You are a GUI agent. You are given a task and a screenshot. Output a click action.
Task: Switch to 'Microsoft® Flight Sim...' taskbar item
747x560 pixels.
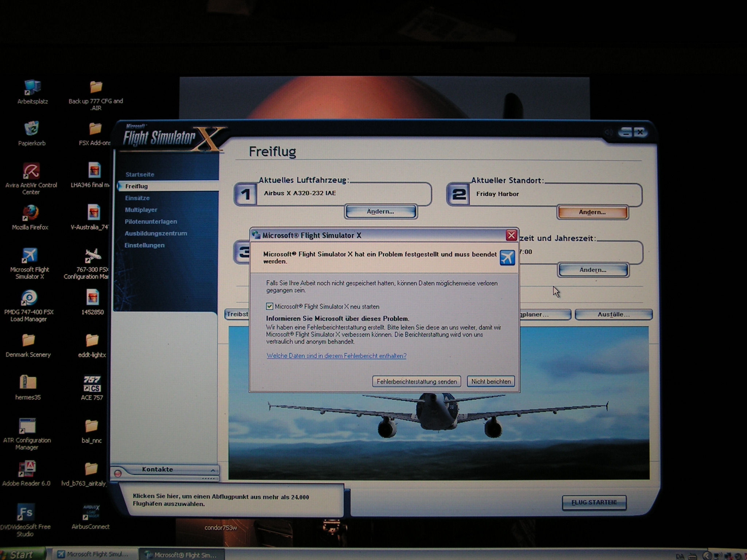[x=182, y=555]
